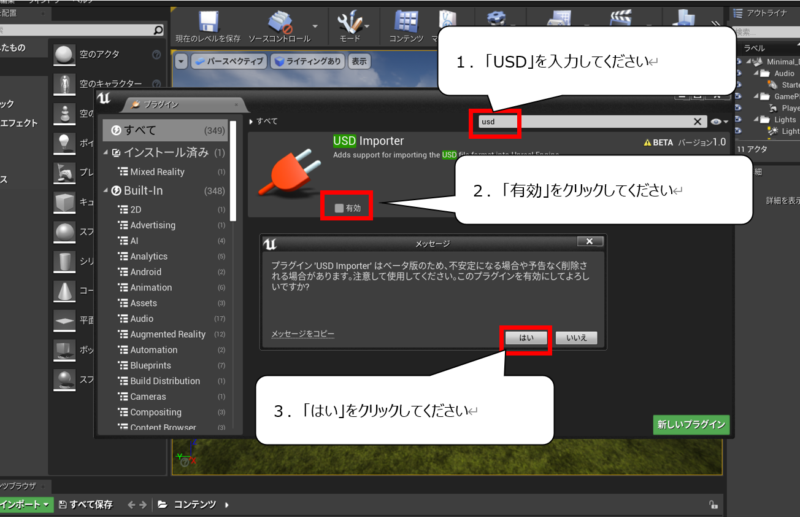Viewport: 800px width, 517px height.
Task: Enable the USD Importer 有効 checkbox
Action: tap(339, 208)
